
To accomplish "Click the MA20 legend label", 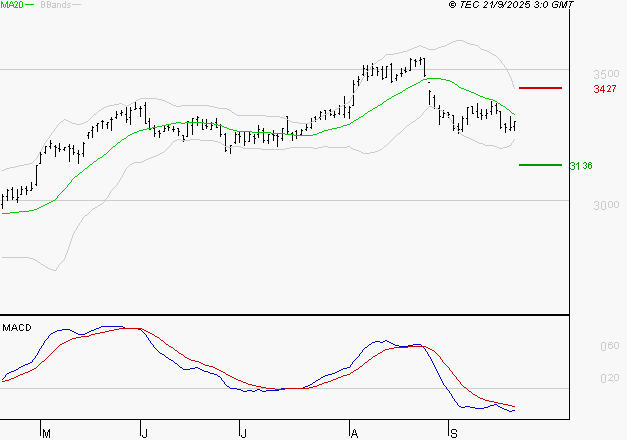I will [x=12, y=5].
